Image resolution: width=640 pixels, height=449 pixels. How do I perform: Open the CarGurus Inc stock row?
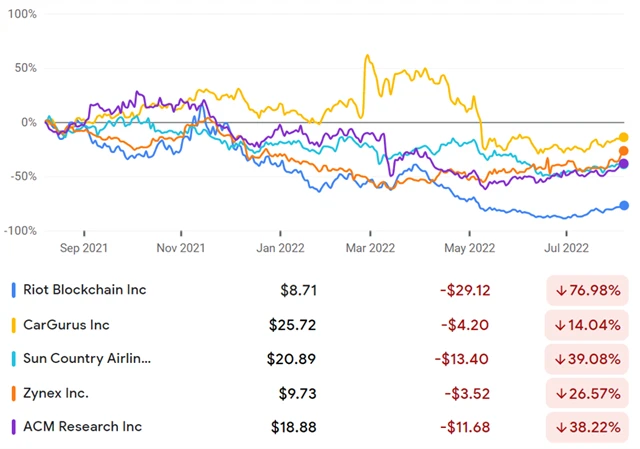click(x=65, y=324)
